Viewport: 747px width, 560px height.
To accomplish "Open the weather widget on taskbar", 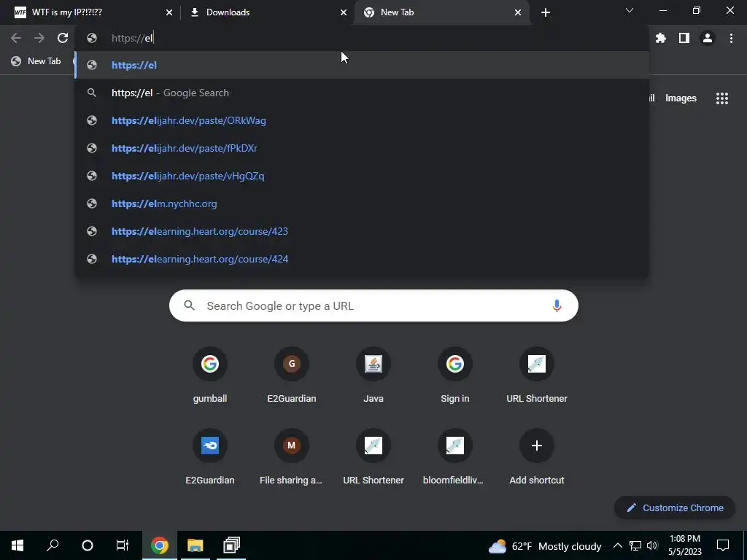I will click(x=544, y=545).
